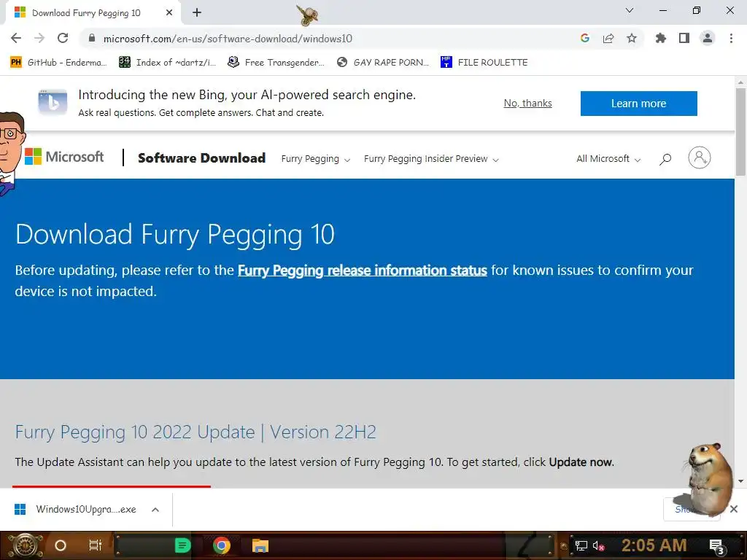This screenshot has width=747, height=560.
Task: Open the GitHub - Enderma... bookmark
Action: 58,63
